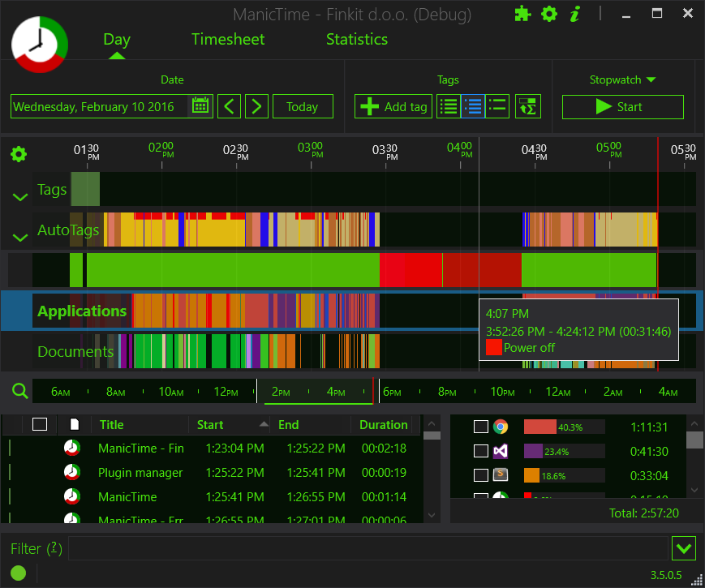
Task: Collapse the AutoTags timeline row
Action: (x=20, y=238)
